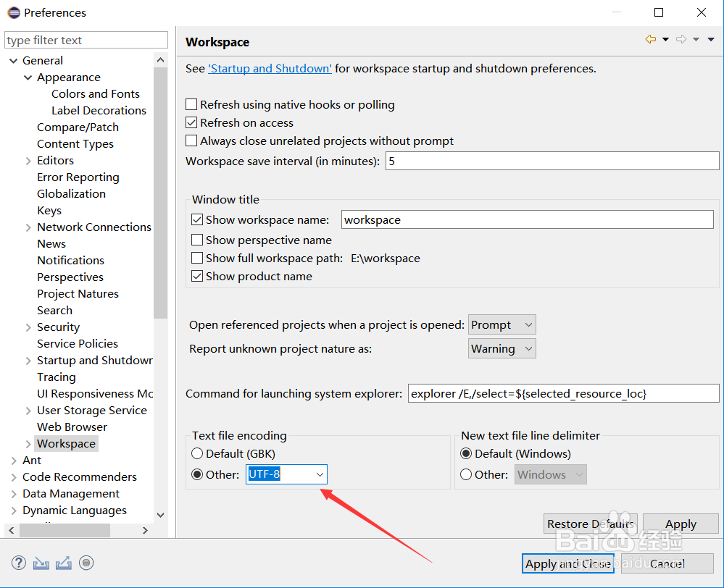This screenshot has height=588, width=724.
Task: Expand the Code Recommenders category
Action: click(x=13, y=476)
